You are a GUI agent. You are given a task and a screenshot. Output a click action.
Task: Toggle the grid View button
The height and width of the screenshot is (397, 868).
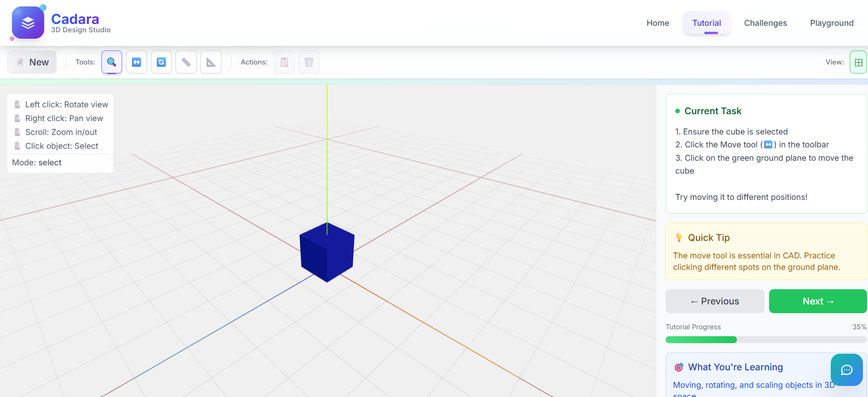click(858, 62)
